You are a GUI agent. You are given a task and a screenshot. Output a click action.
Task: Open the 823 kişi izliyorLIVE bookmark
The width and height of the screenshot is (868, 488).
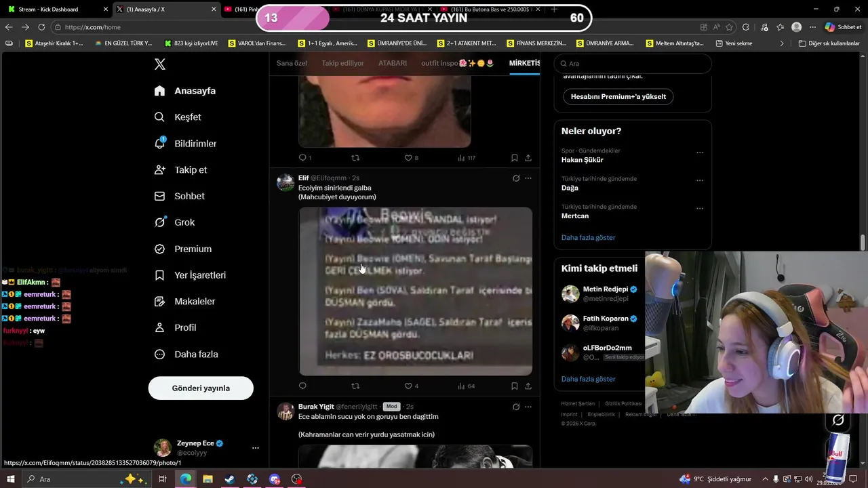(191, 43)
